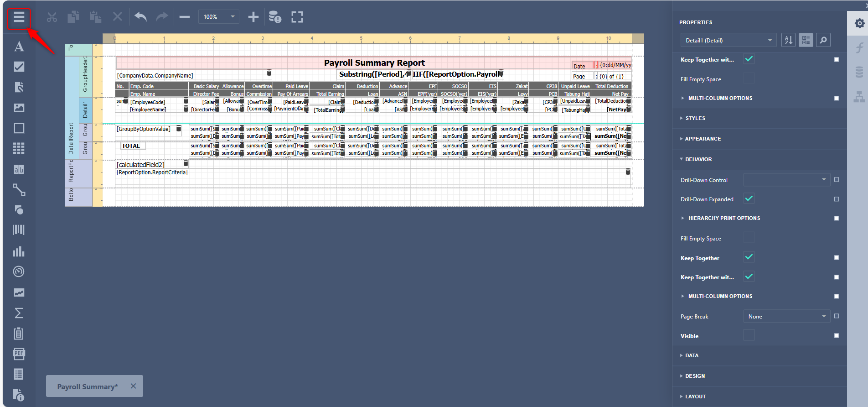Select the Table toolbox control
The height and width of the screenshot is (407, 868).
coord(19,148)
